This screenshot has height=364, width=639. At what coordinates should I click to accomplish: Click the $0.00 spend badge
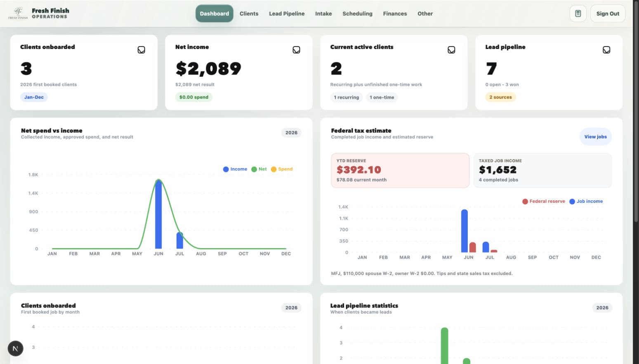click(194, 97)
